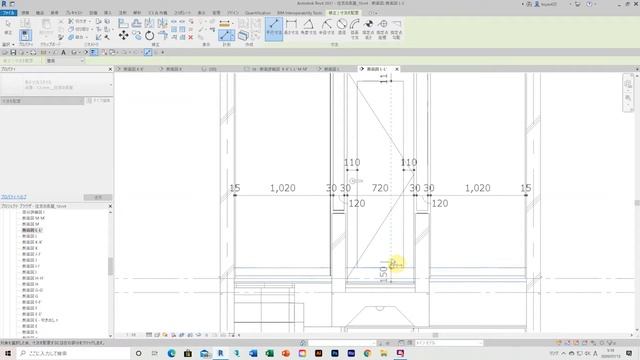
Task: Activate the Copy tool in Modify panel
Action: pos(137,36)
